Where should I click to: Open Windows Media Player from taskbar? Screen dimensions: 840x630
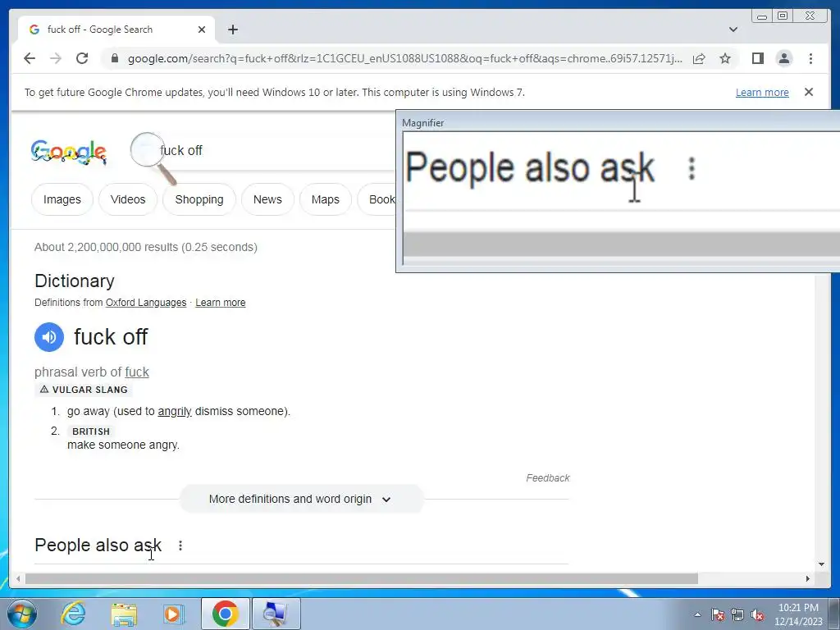(x=173, y=614)
